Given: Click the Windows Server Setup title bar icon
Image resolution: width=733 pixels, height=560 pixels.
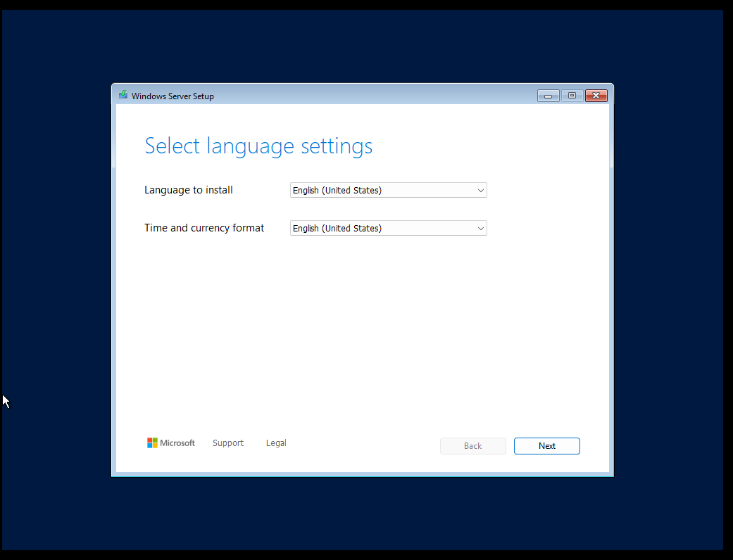Looking at the screenshot, I should pyautogui.click(x=123, y=96).
